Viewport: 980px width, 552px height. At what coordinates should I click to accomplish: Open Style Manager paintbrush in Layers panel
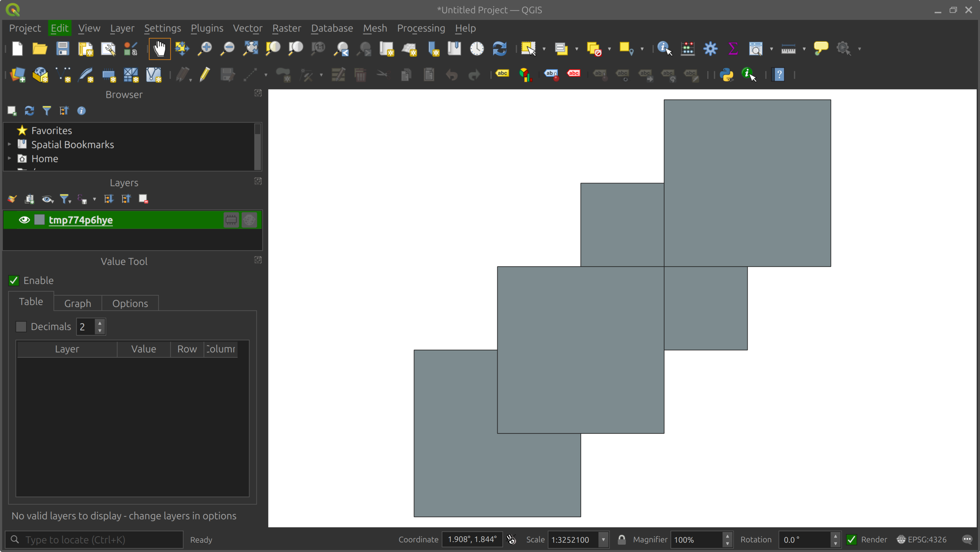[x=12, y=199]
